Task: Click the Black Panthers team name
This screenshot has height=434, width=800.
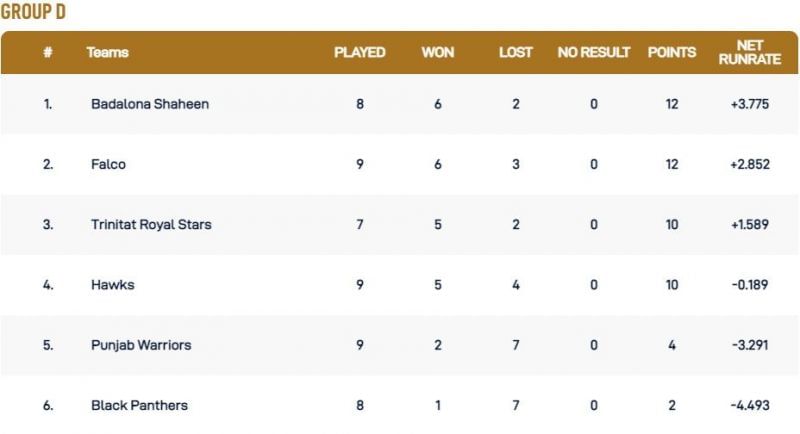Action: [x=139, y=405]
